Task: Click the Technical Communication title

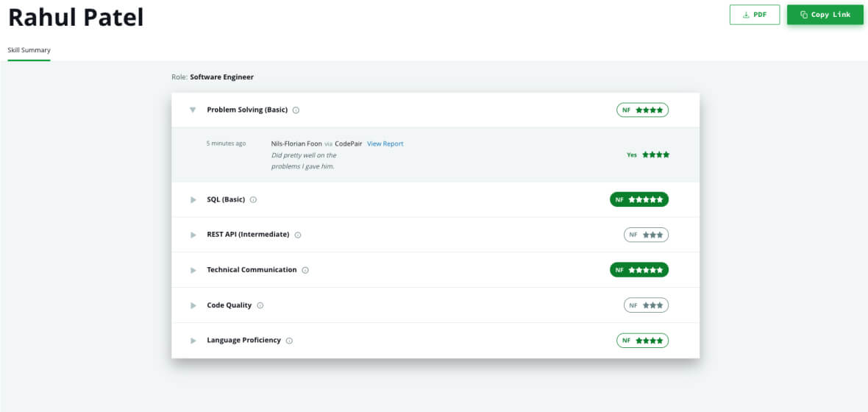Action: pyautogui.click(x=252, y=270)
